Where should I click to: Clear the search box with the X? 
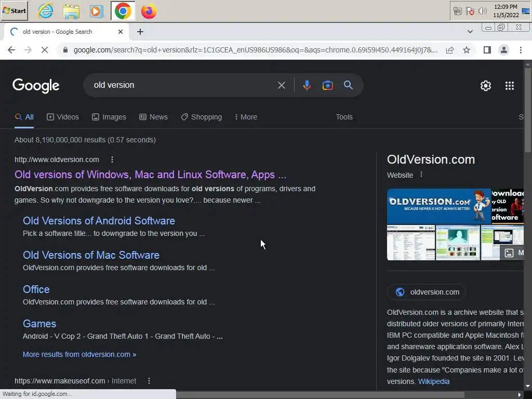[x=281, y=85]
